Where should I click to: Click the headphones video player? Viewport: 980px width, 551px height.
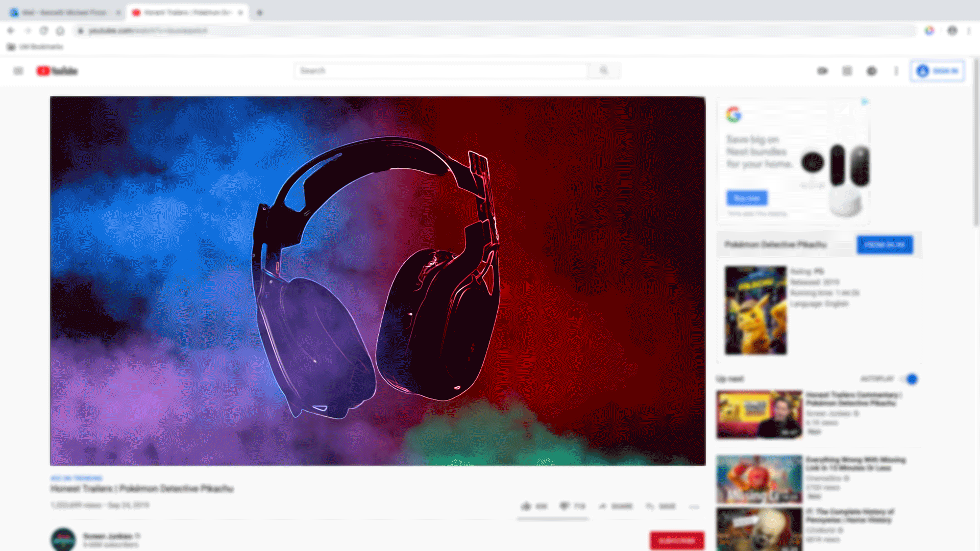coord(378,281)
